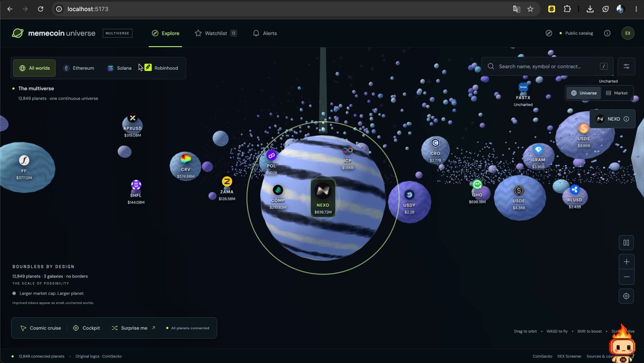Screen dimensions: 644x363
Task: Open the Watchlist tab
Action: tap(215, 33)
